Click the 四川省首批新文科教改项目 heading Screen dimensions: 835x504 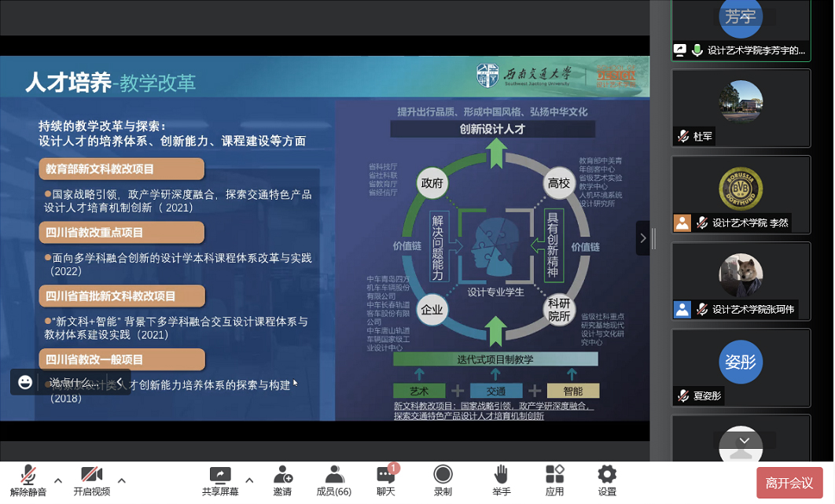pyautogui.click(x=121, y=296)
